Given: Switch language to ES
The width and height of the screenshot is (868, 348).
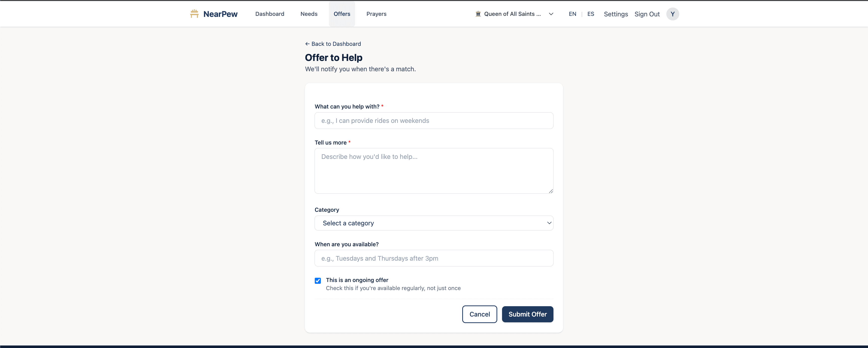Looking at the screenshot, I should point(590,14).
